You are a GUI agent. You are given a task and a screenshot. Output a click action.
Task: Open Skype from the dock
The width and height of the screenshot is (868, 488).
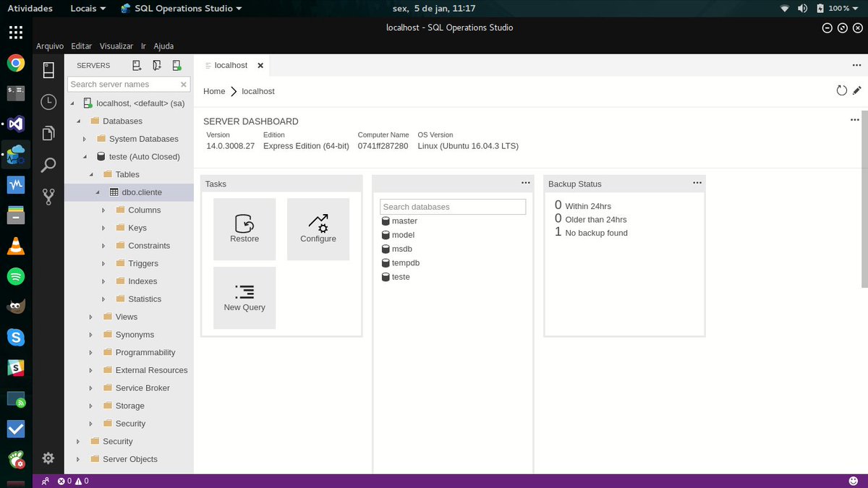[16, 337]
